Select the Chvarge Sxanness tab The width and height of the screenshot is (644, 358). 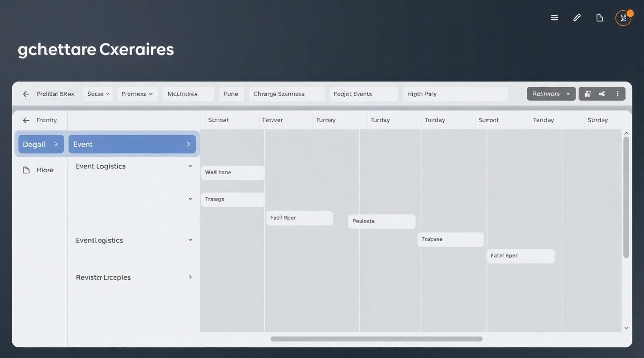[x=287, y=94]
